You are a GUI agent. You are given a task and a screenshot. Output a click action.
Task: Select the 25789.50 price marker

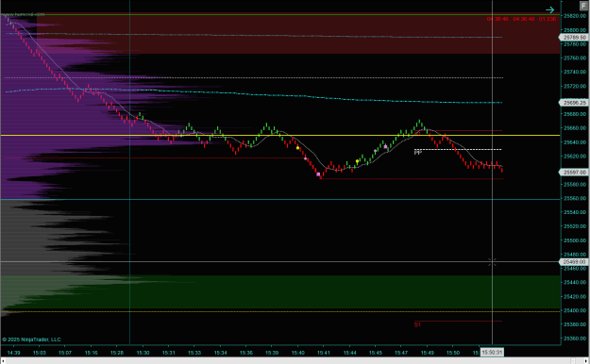pyautogui.click(x=574, y=37)
